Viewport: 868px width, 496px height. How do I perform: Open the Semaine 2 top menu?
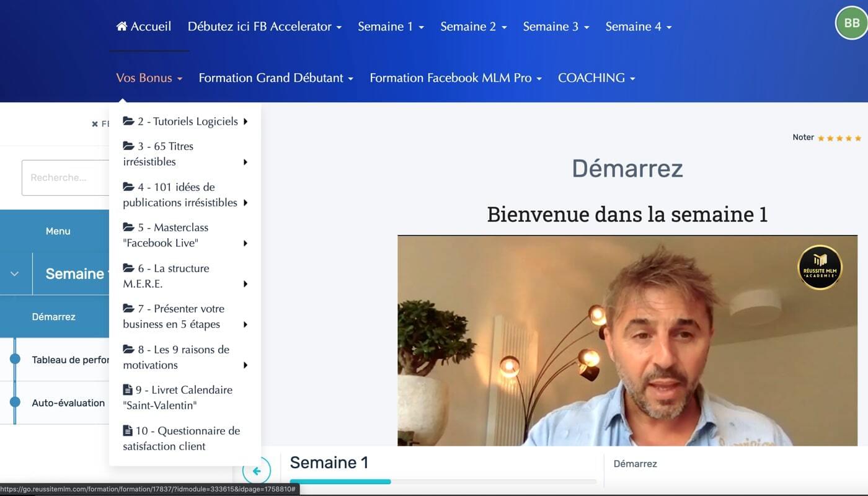click(474, 27)
